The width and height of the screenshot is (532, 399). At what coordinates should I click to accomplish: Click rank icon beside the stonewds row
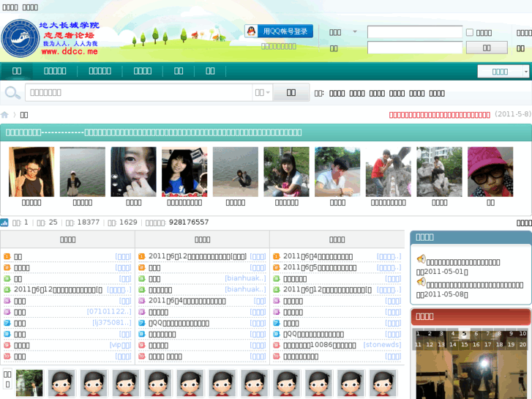(x=277, y=346)
